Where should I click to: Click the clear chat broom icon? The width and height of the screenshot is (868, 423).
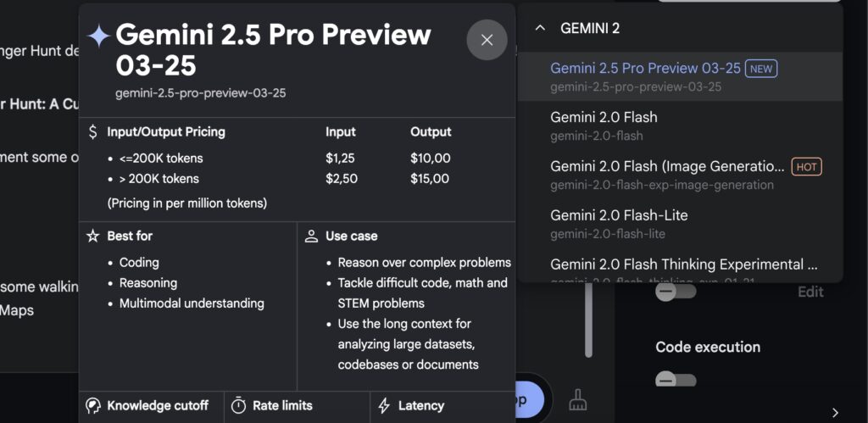coord(578,399)
